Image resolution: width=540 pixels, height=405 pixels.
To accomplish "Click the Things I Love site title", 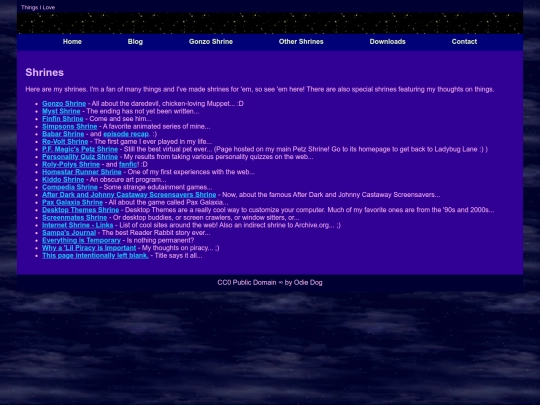I will (38, 7).
